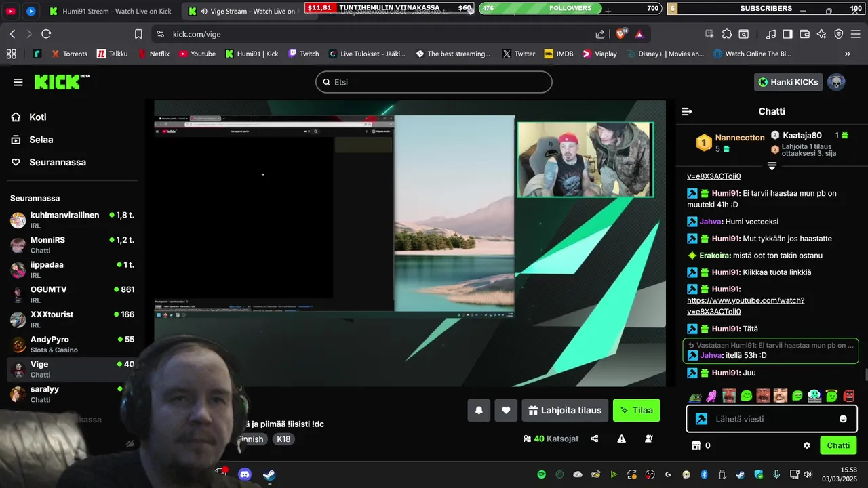This screenshot has width=868, height=488.
Task: Reload the page
Action: click(x=46, y=34)
